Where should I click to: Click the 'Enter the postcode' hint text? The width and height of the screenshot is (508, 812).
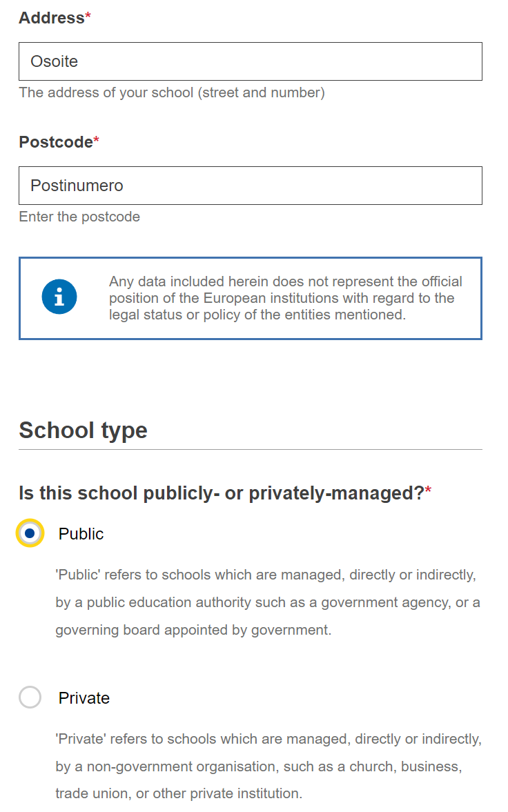tap(79, 217)
